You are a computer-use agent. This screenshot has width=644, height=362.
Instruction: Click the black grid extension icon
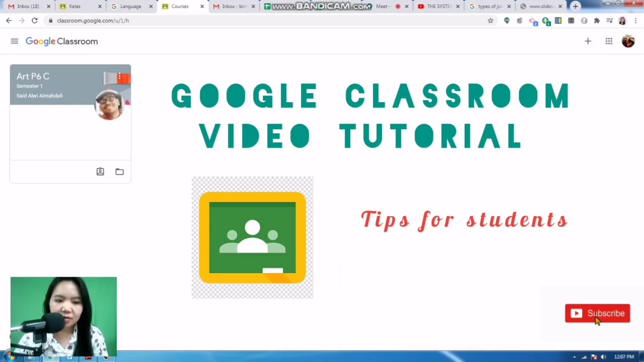pyautogui.click(x=571, y=21)
